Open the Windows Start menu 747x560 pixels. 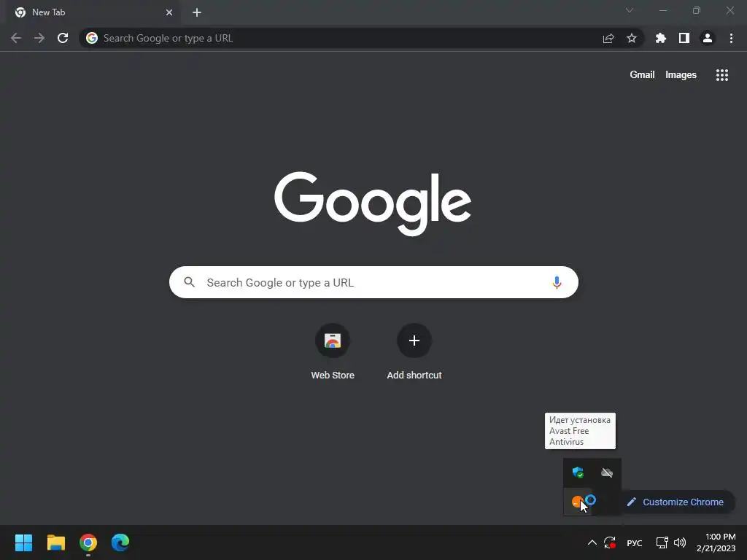click(x=23, y=542)
